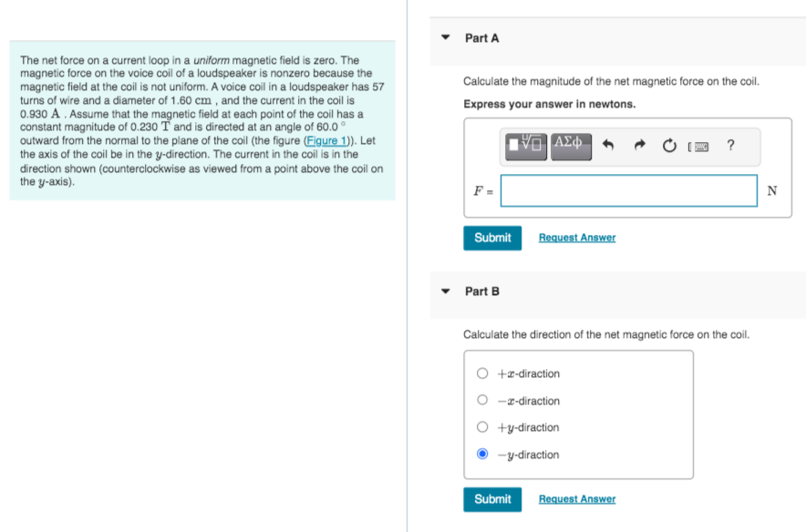
Task: Reset the answer field
Action: (667, 146)
